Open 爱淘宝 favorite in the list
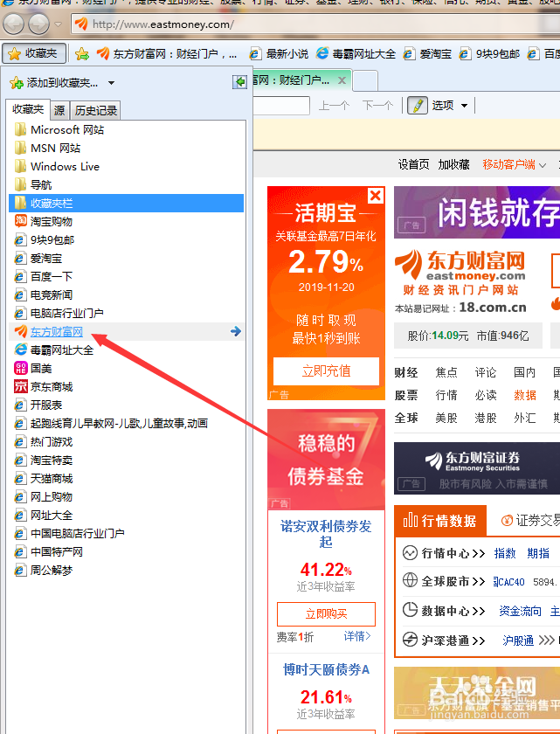Viewport: 560px width, 734px height. click(x=127, y=258)
